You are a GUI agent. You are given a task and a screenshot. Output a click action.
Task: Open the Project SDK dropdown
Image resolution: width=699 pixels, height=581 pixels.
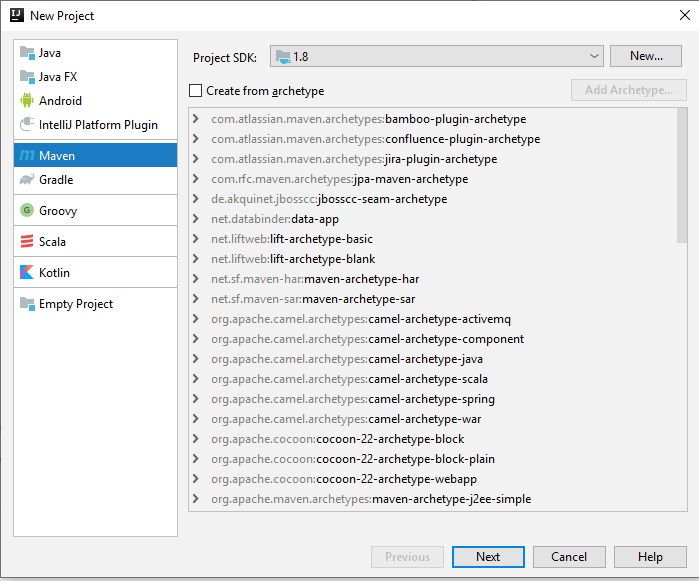click(436, 56)
